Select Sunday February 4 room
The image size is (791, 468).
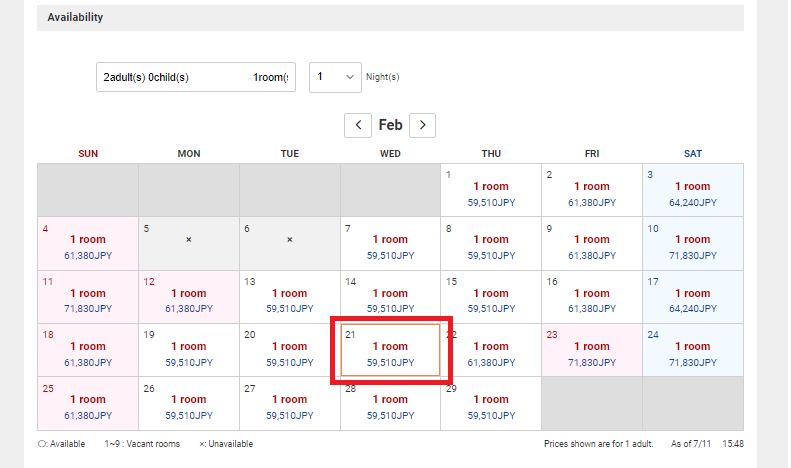point(88,243)
